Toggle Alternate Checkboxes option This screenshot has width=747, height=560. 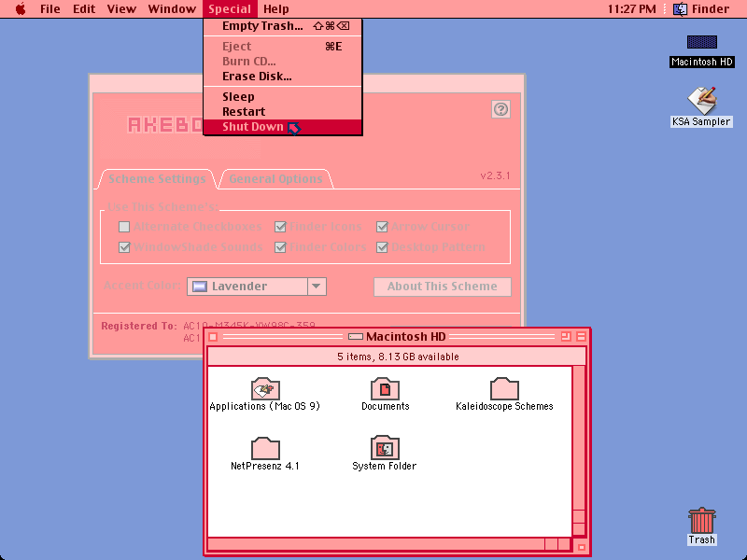pos(124,227)
